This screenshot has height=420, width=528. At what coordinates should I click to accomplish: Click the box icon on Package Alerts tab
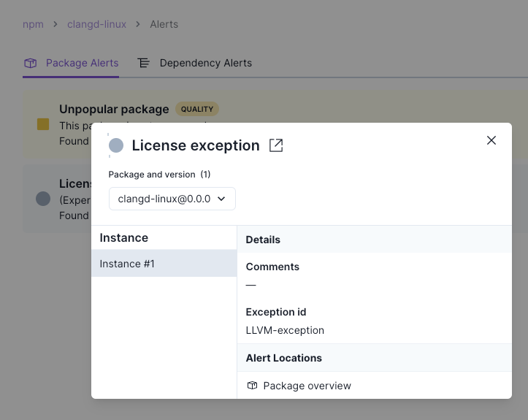tap(31, 63)
